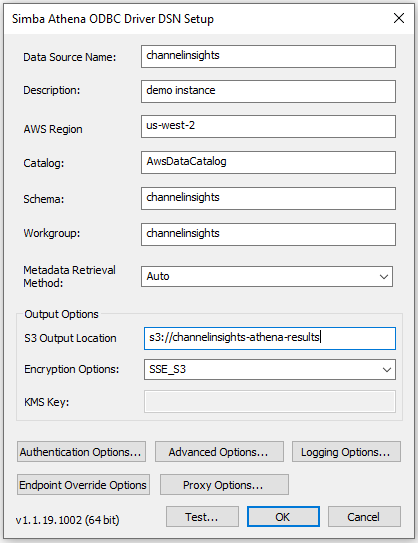Screen dimensions: 418x543
Task: Edit the Description field containing demo instance
Action: (268, 91)
